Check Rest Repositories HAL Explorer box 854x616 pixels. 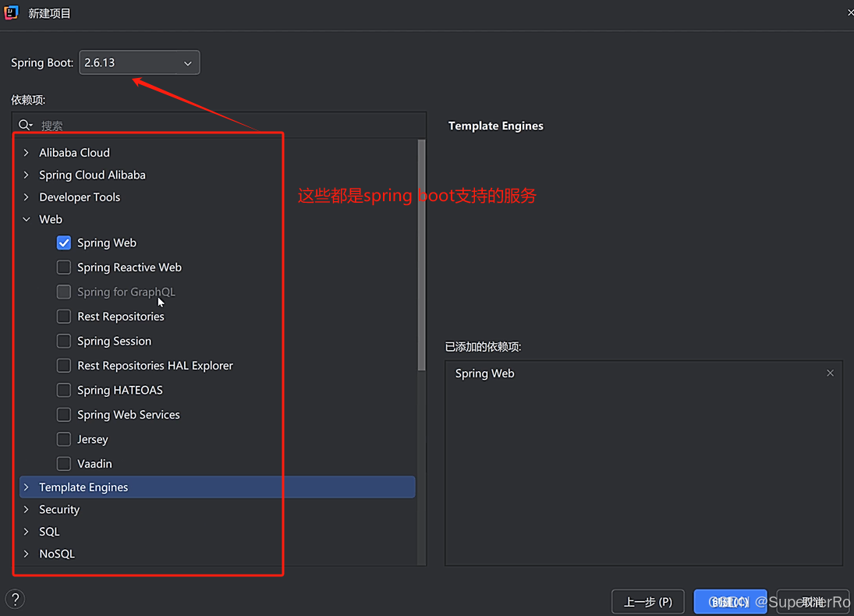[64, 366]
